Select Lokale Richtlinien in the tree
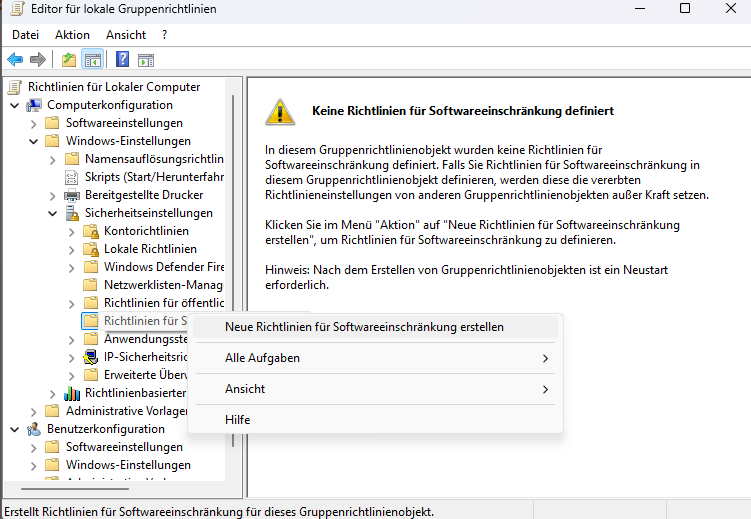751x519 pixels. pyautogui.click(x=150, y=249)
